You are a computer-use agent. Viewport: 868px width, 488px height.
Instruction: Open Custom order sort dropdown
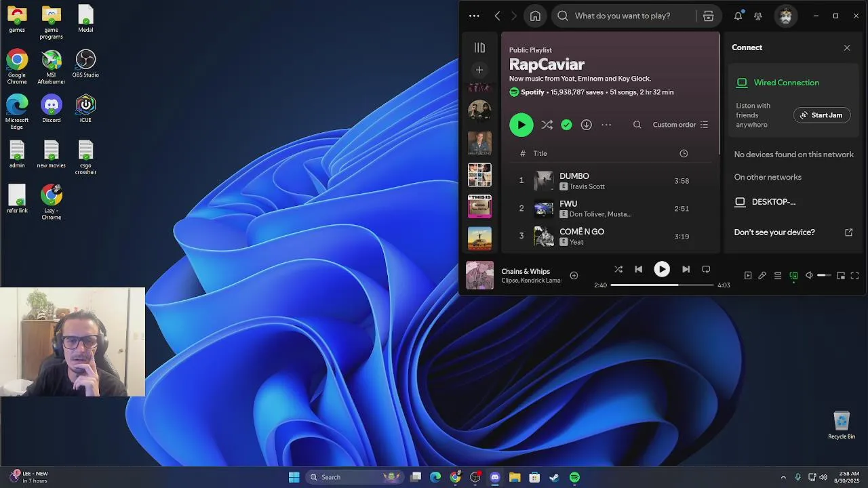coord(680,125)
